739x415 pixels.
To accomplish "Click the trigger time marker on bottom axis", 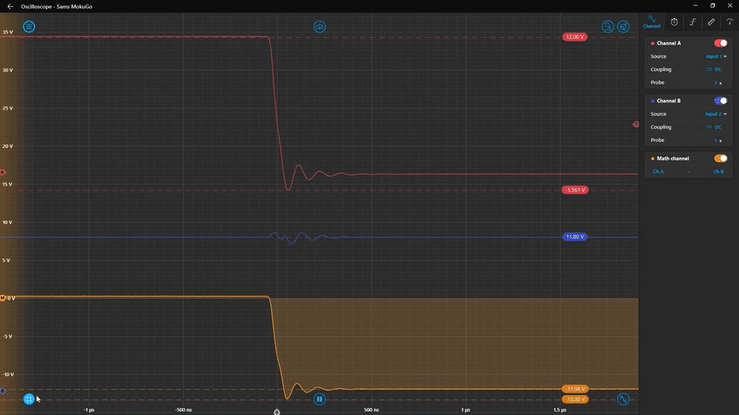I will (277, 410).
